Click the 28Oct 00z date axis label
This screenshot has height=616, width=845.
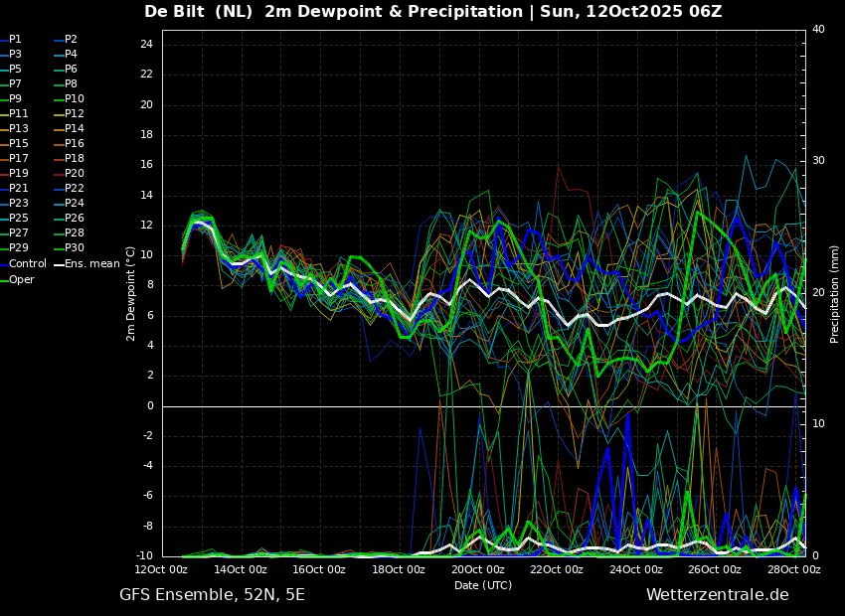795,569
